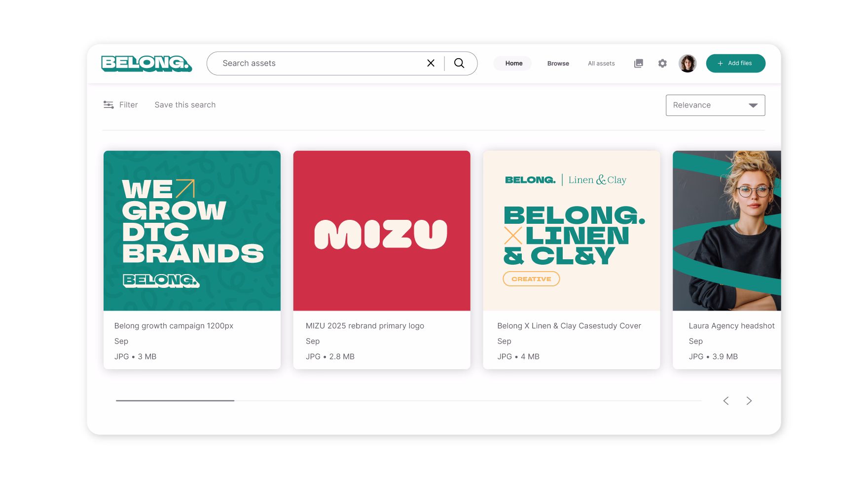Select the Browse tab

pos(558,63)
